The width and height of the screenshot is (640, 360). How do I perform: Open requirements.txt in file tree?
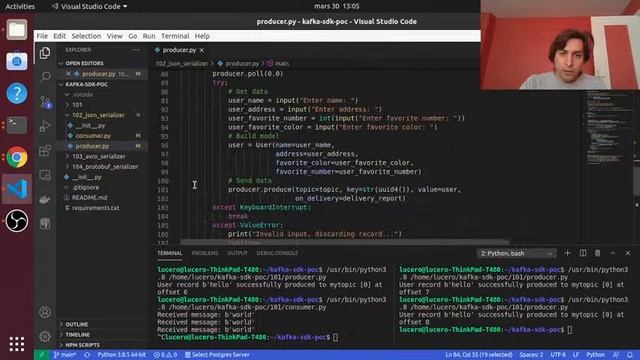[96, 208]
